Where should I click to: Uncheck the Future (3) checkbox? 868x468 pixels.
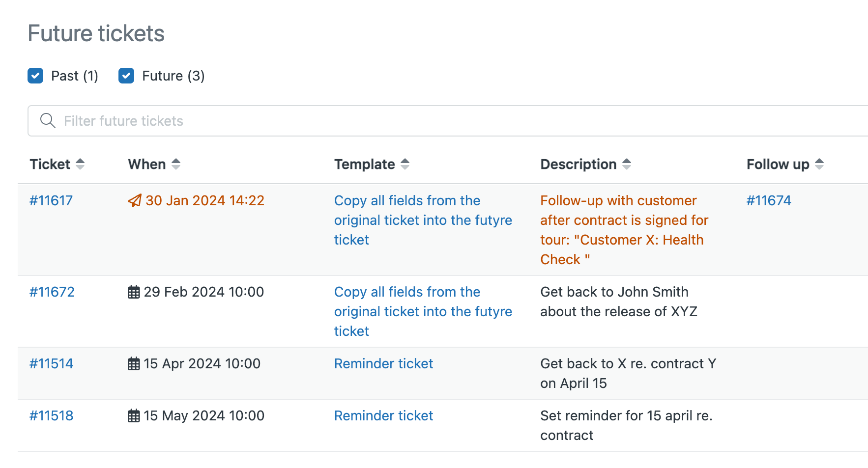click(126, 76)
